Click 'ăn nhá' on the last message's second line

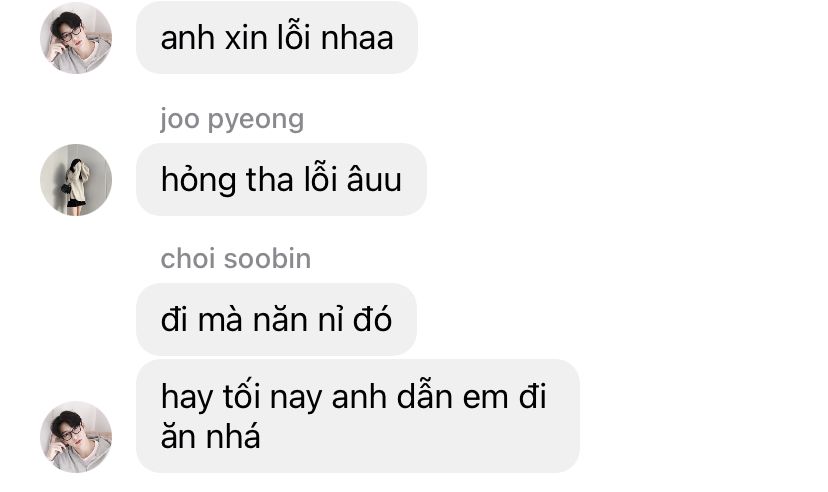pyautogui.click(x=211, y=437)
